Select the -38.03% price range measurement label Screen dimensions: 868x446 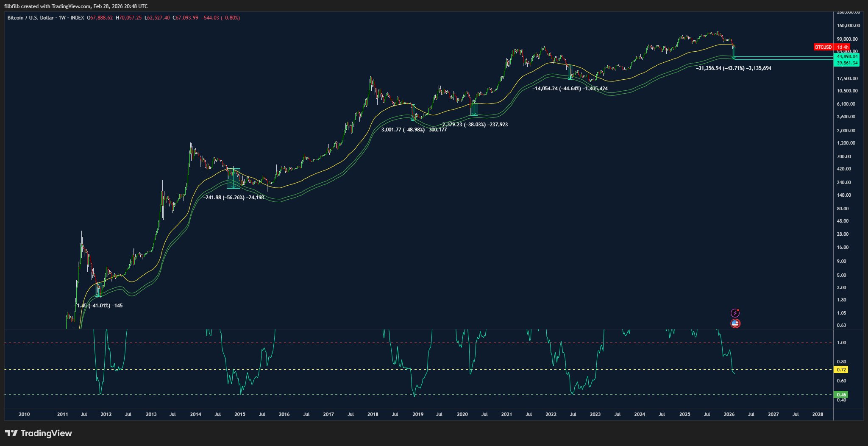pyautogui.click(x=474, y=125)
